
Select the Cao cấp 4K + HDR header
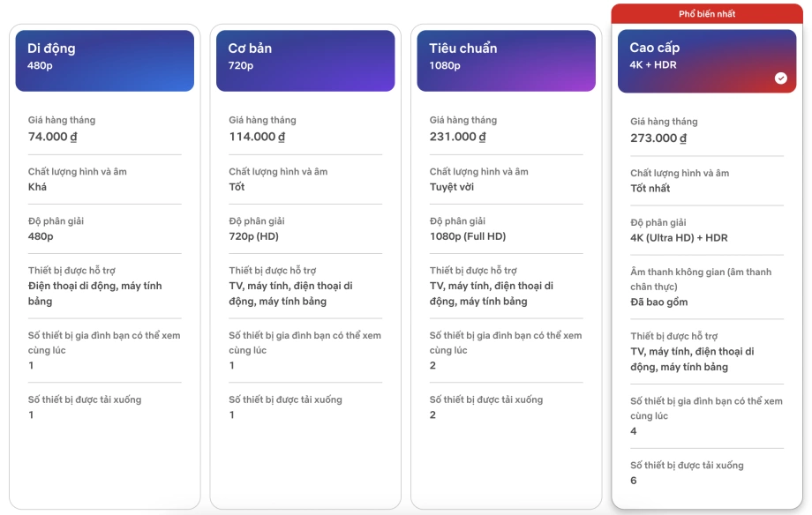click(x=706, y=60)
